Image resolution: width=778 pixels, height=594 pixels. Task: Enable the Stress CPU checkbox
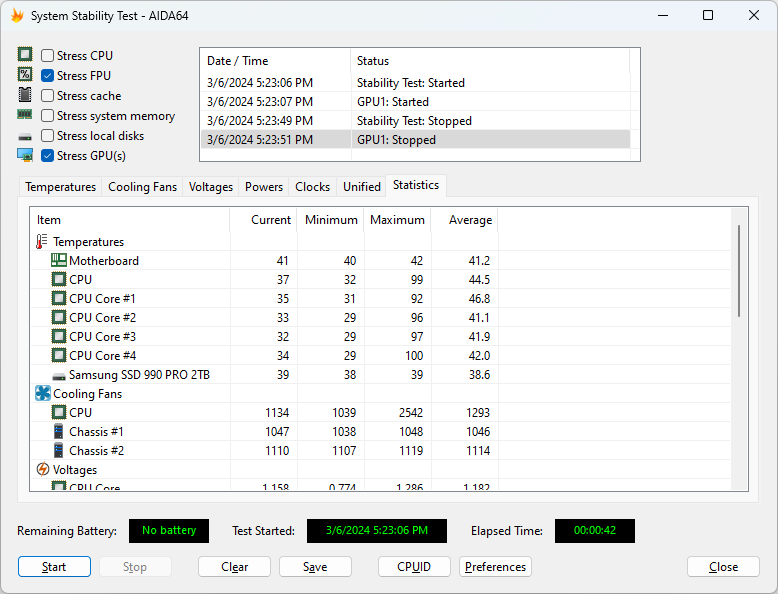[48, 56]
